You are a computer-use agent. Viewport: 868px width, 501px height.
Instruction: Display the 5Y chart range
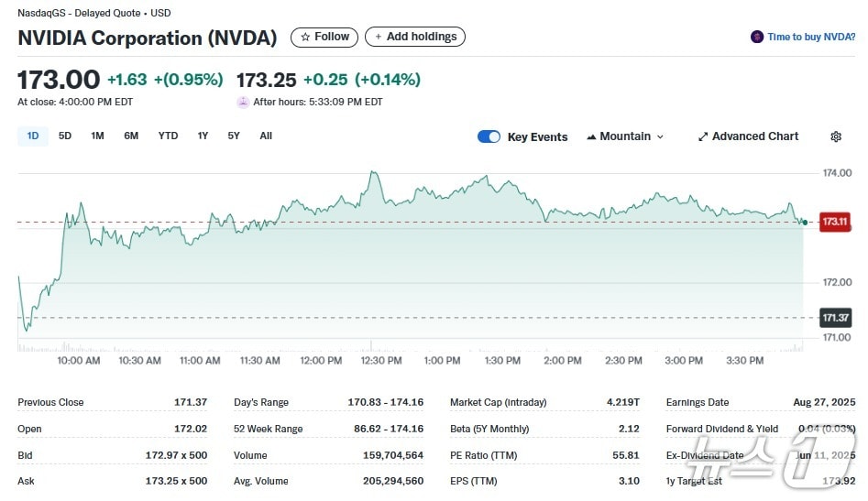(234, 136)
